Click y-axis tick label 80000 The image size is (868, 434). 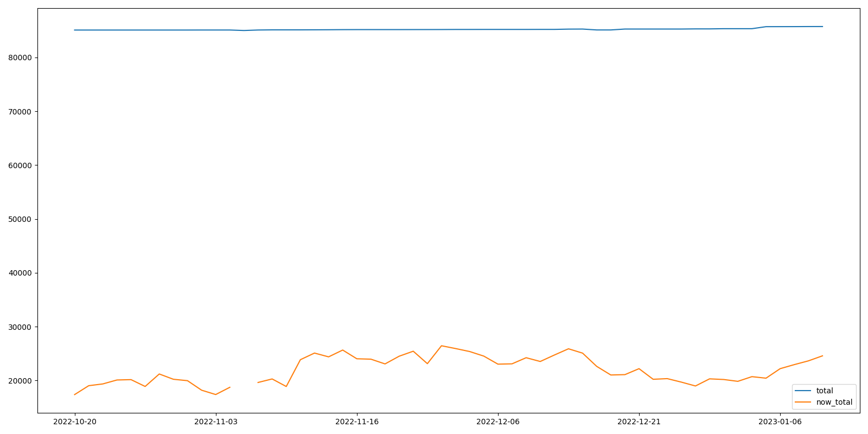tap(21, 58)
